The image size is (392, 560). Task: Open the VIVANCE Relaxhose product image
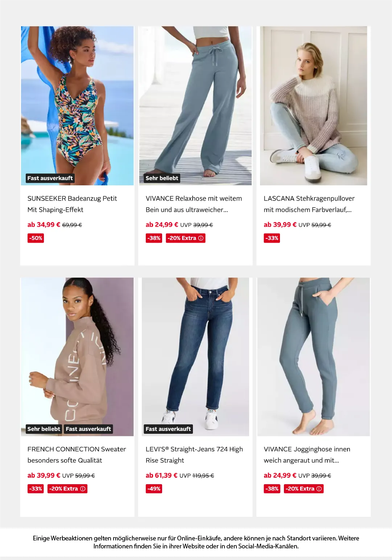click(x=195, y=106)
